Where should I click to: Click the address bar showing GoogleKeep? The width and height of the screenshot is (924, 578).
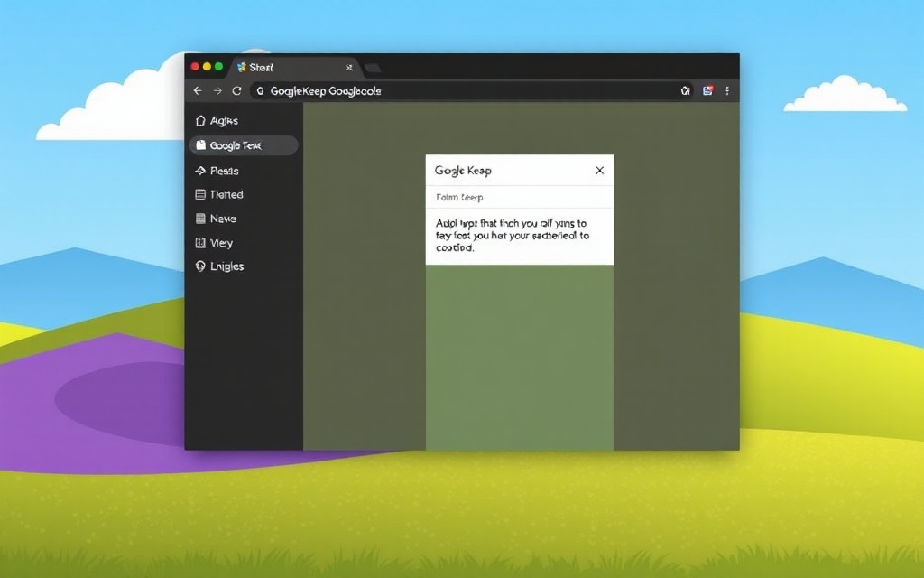click(471, 91)
